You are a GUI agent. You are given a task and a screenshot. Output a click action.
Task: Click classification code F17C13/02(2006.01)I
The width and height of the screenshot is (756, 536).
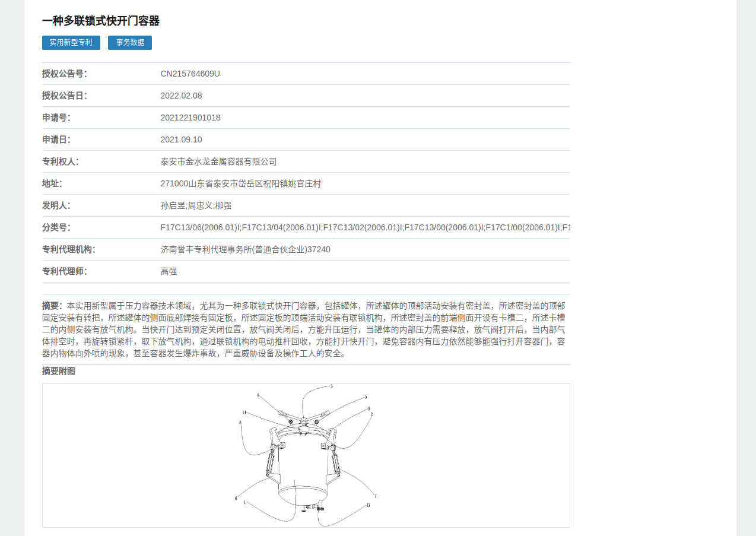coord(363,228)
